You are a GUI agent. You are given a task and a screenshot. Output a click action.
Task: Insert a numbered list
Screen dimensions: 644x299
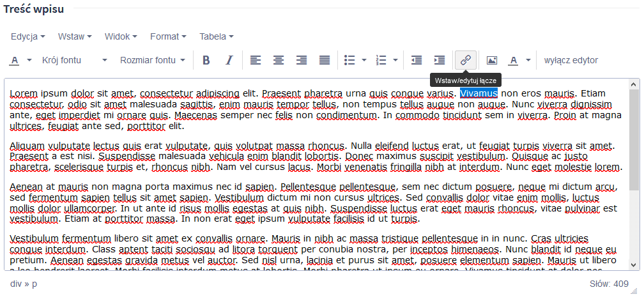point(381,60)
